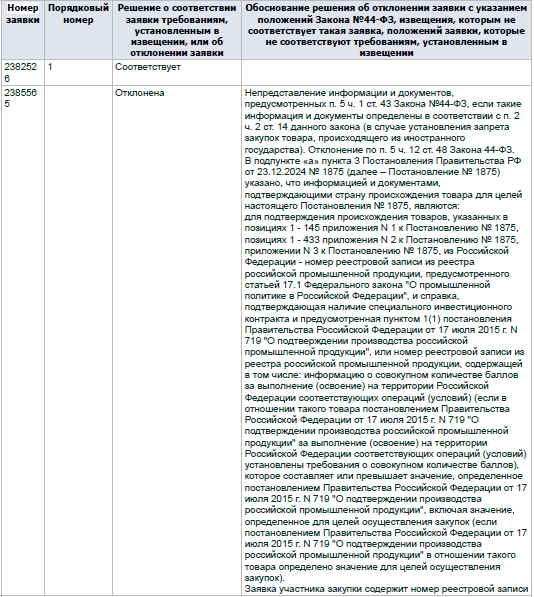Click the empty ordinal cell of rejected application
Screen dimensions: 534x597
coord(78,340)
